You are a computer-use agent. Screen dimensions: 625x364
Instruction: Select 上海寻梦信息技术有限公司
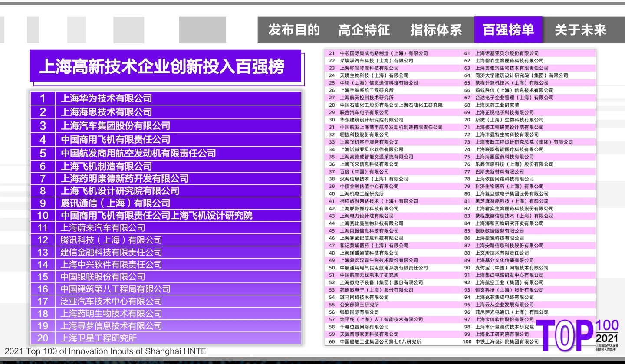[x=166, y=325]
